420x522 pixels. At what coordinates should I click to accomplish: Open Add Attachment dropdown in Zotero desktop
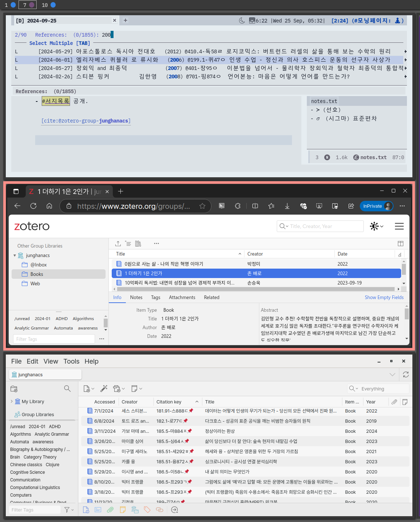pos(119,389)
